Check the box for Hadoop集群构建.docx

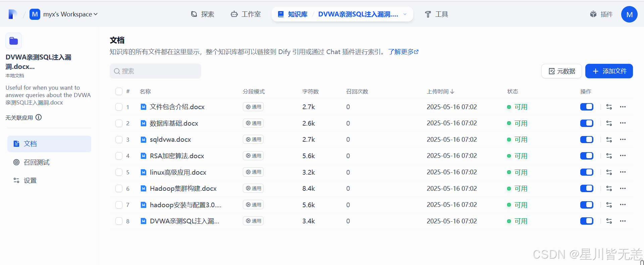(119, 188)
